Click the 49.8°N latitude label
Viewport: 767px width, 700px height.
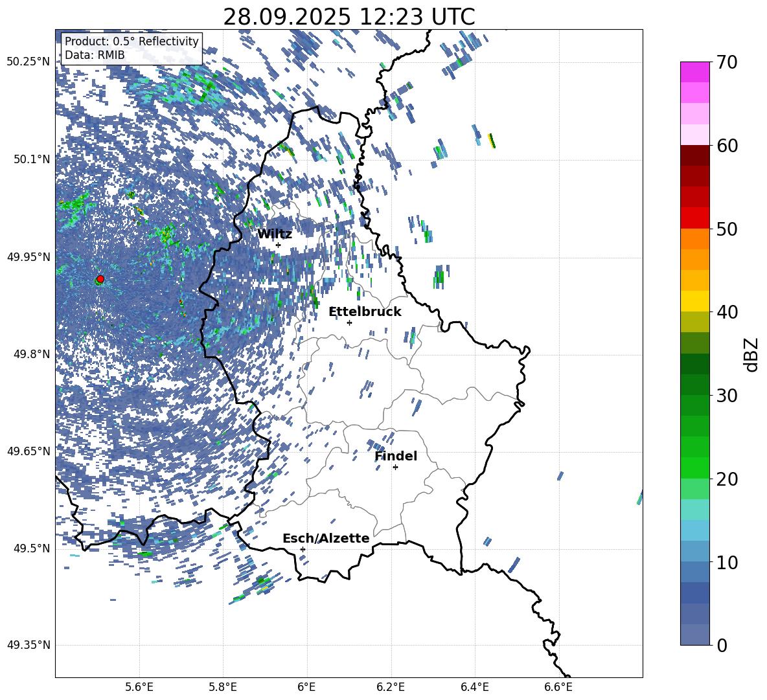[31, 354]
